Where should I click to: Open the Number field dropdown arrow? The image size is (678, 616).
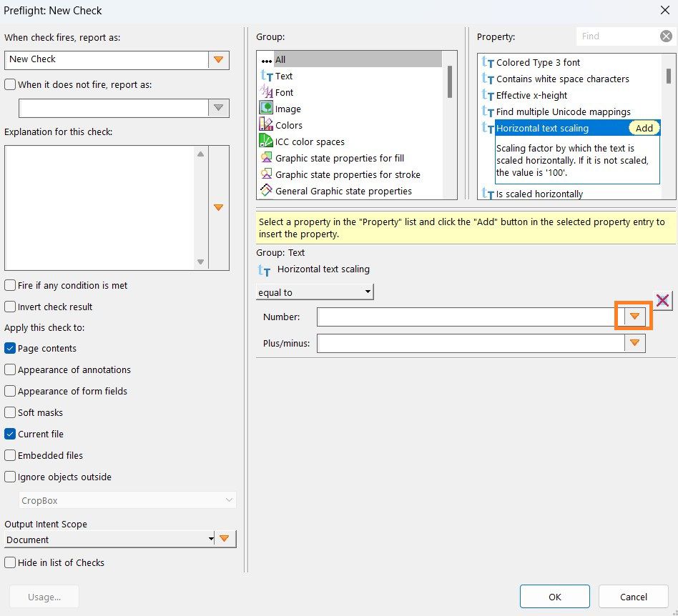coord(634,317)
